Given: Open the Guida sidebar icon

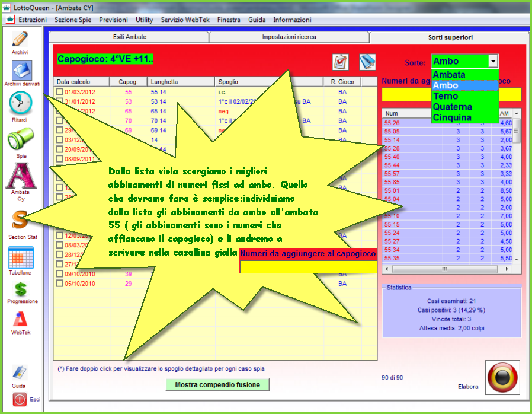Looking at the screenshot, I should pos(19,372).
